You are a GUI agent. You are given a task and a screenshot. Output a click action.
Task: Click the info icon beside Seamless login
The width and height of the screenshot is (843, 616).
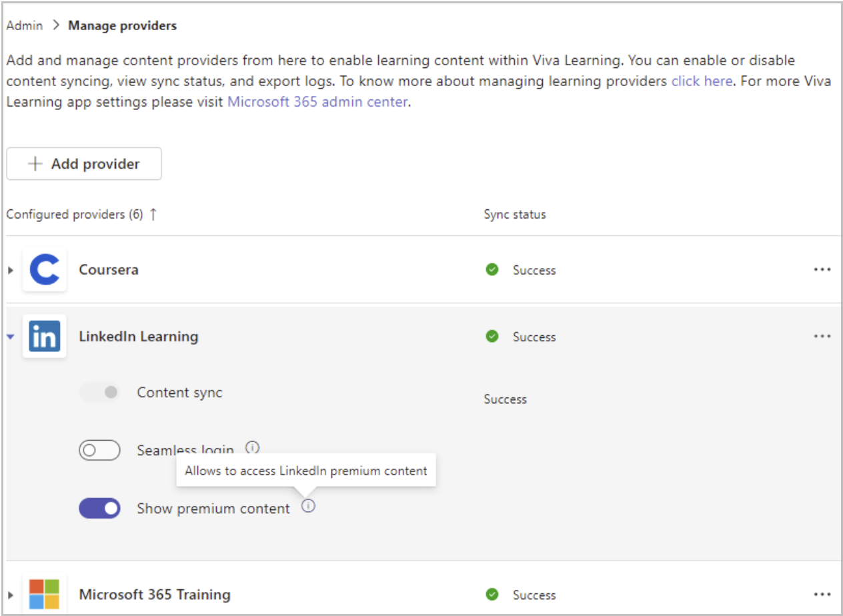click(252, 447)
